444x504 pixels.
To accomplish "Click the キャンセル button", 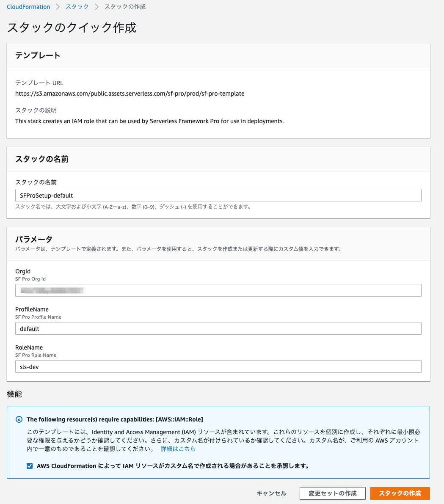I will click(x=271, y=493).
